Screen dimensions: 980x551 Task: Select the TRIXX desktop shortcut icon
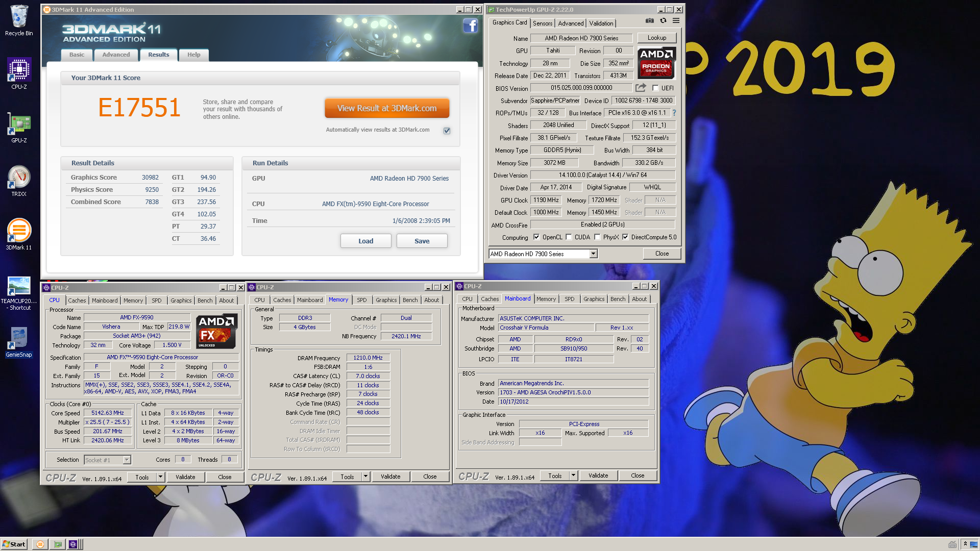[x=19, y=181]
